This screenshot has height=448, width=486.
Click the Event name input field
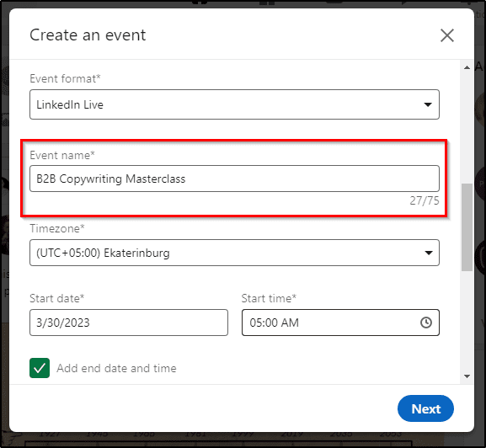coord(234,179)
